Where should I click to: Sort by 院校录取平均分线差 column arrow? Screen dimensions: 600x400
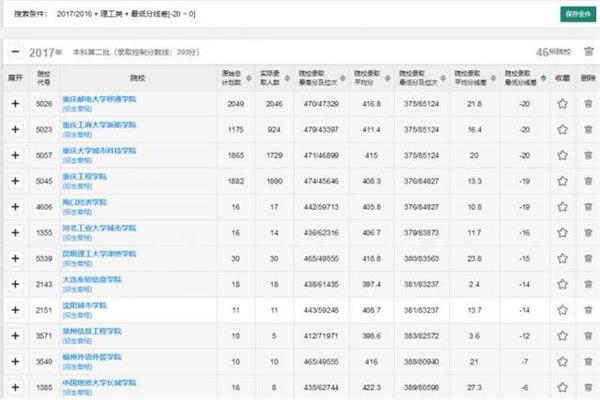(493, 78)
